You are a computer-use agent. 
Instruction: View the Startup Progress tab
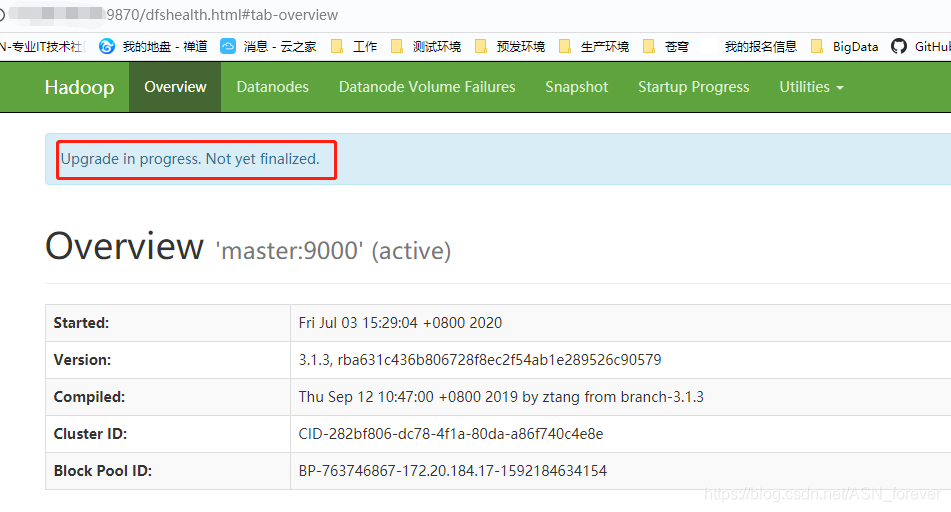pyautogui.click(x=693, y=87)
